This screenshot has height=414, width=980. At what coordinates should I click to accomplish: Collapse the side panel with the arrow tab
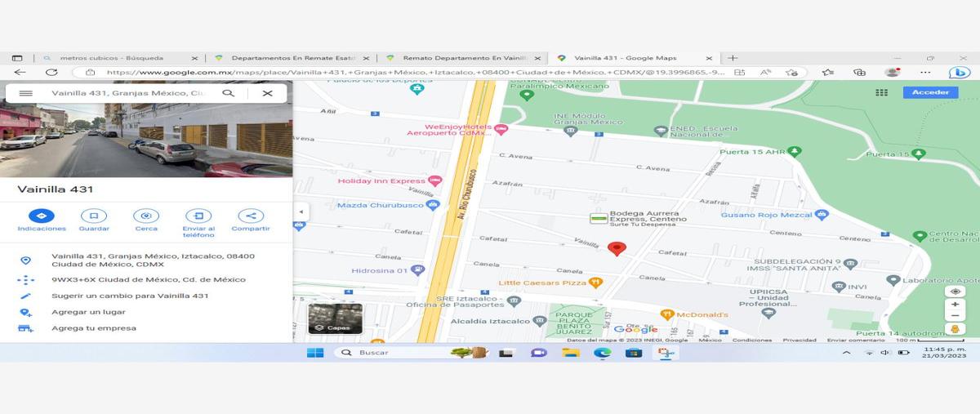pyautogui.click(x=301, y=211)
